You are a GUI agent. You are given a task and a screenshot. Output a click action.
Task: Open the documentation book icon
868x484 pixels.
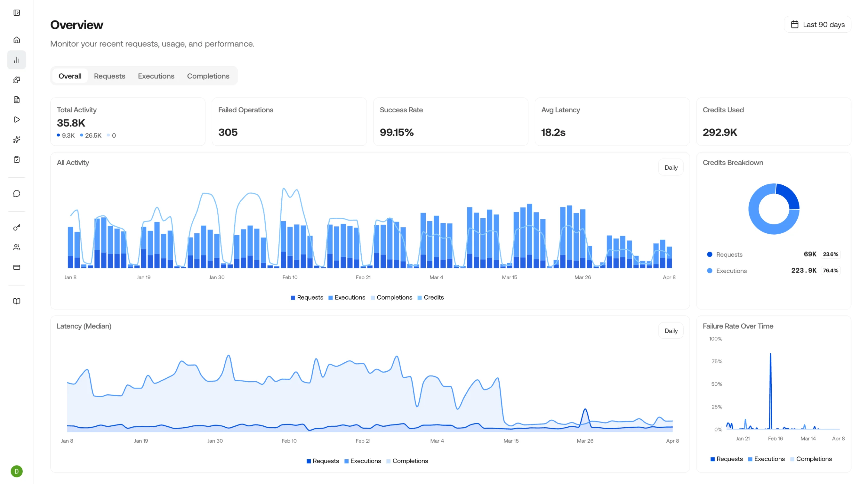17,301
